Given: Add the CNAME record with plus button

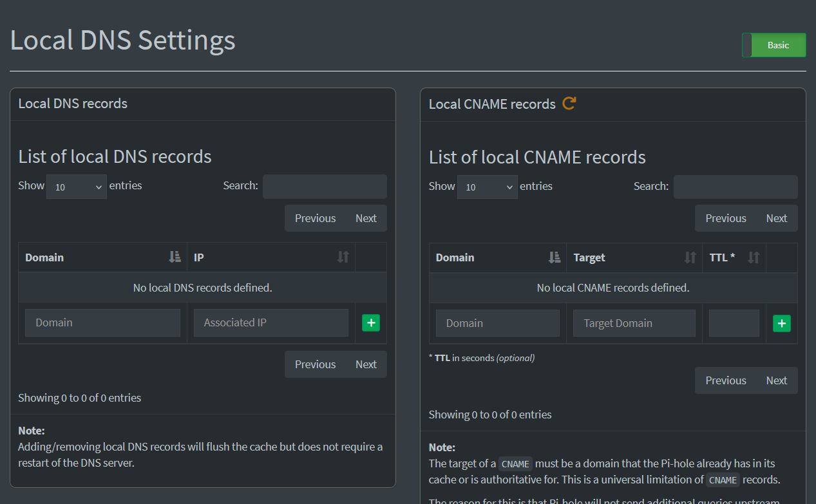Looking at the screenshot, I should click(781, 323).
